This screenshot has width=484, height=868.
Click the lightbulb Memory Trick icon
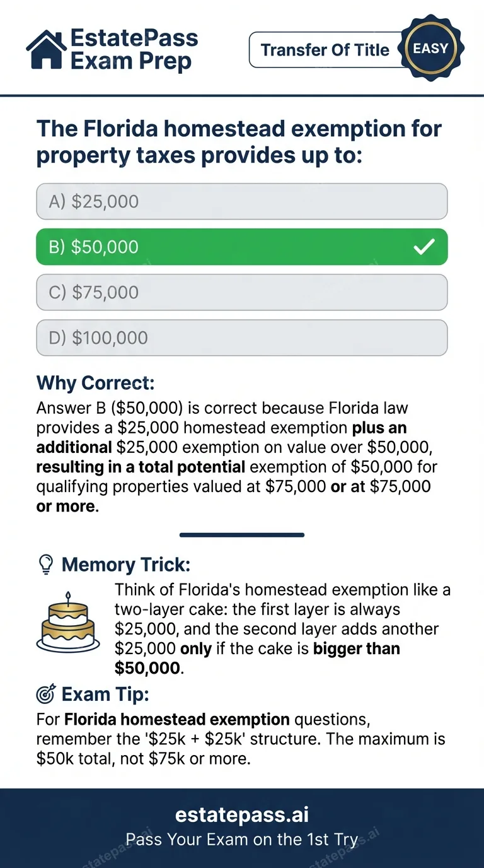coord(45,564)
